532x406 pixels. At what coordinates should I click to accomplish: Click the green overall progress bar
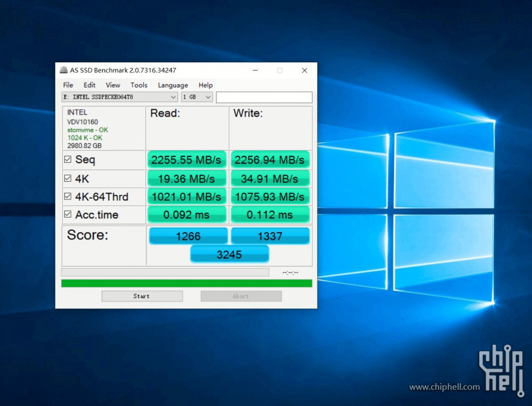click(187, 283)
